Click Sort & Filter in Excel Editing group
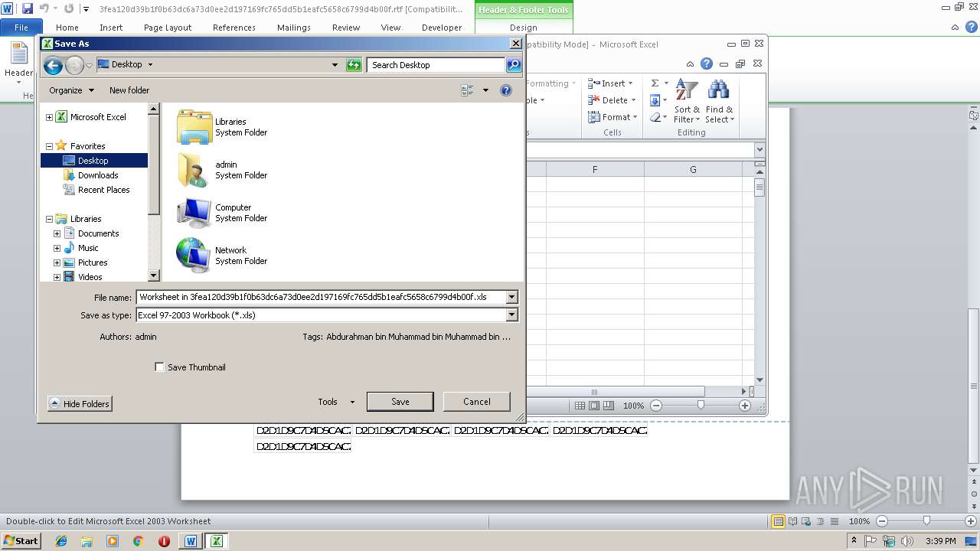Image resolution: width=980 pixels, height=551 pixels. (x=687, y=101)
